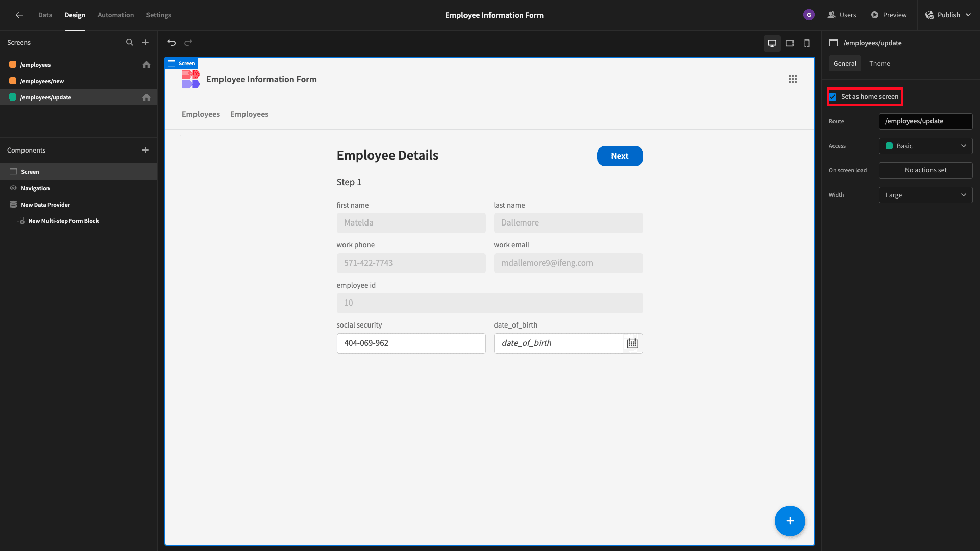Search screens with the magnifier icon

[x=130, y=42]
